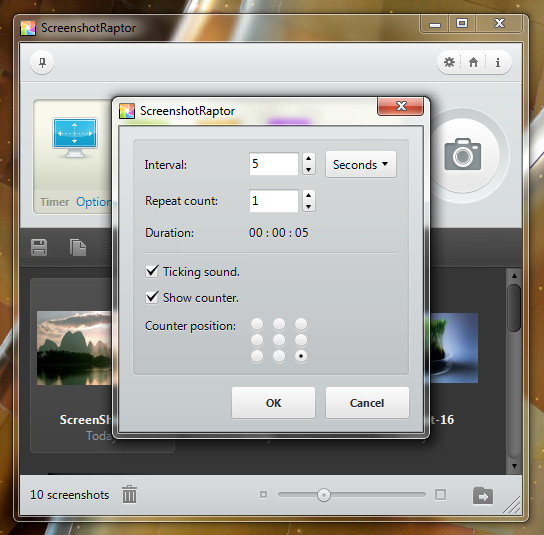This screenshot has height=535, width=544.
Task: Minimize the main ScreenshotRaptor window
Action: point(435,24)
